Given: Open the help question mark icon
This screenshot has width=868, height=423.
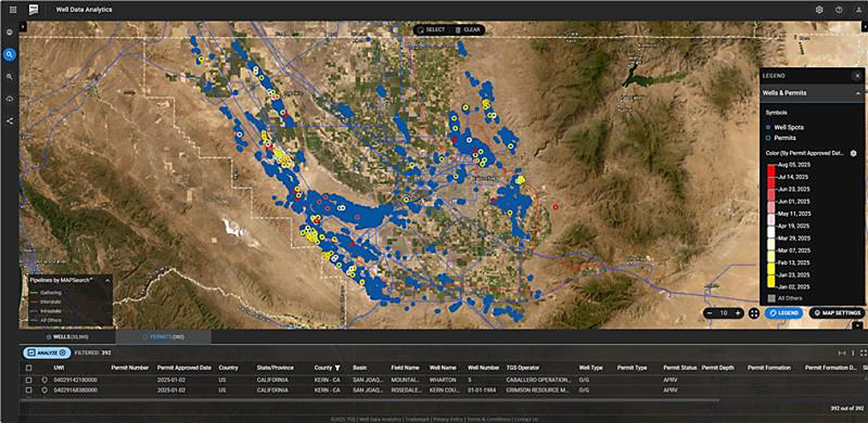Looking at the screenshot, I should (x=838, y=9).
